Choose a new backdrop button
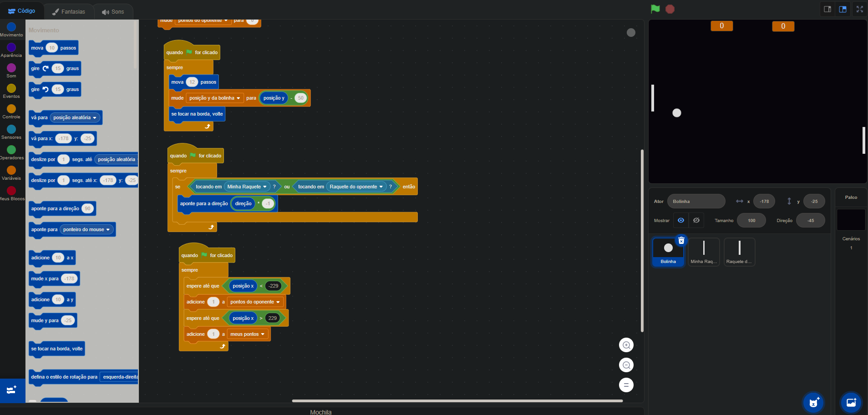This screenshot has height=415, width=868. (x=851, y=402)
